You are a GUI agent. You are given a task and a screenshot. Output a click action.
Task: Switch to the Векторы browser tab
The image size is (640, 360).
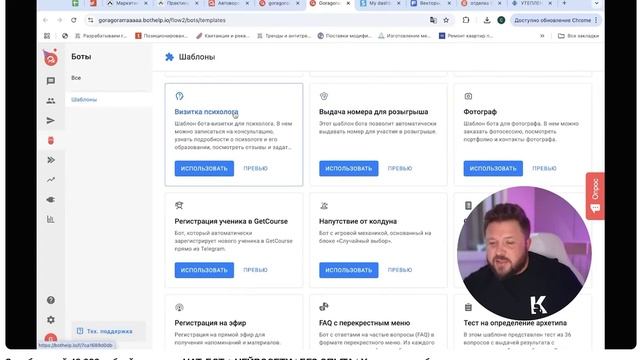point(430,3)
